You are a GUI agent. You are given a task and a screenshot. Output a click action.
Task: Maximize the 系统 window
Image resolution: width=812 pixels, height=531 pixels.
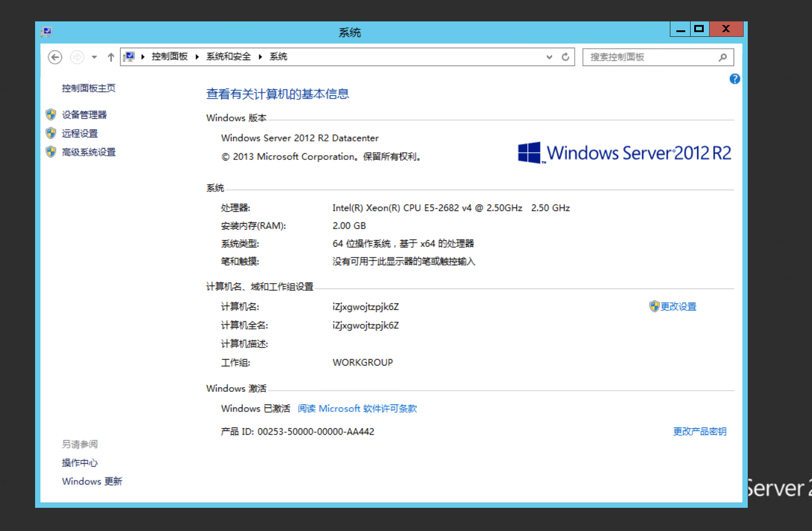[700, 29]
